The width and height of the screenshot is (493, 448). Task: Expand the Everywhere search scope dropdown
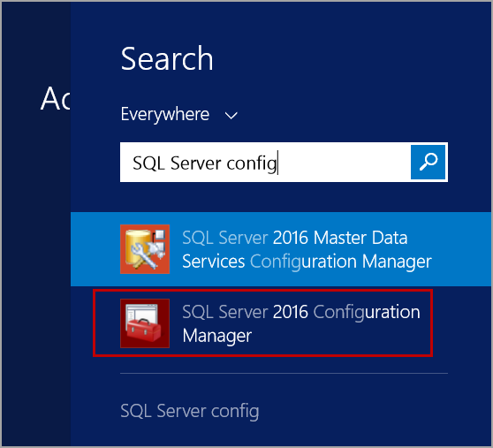pos(178,114)
